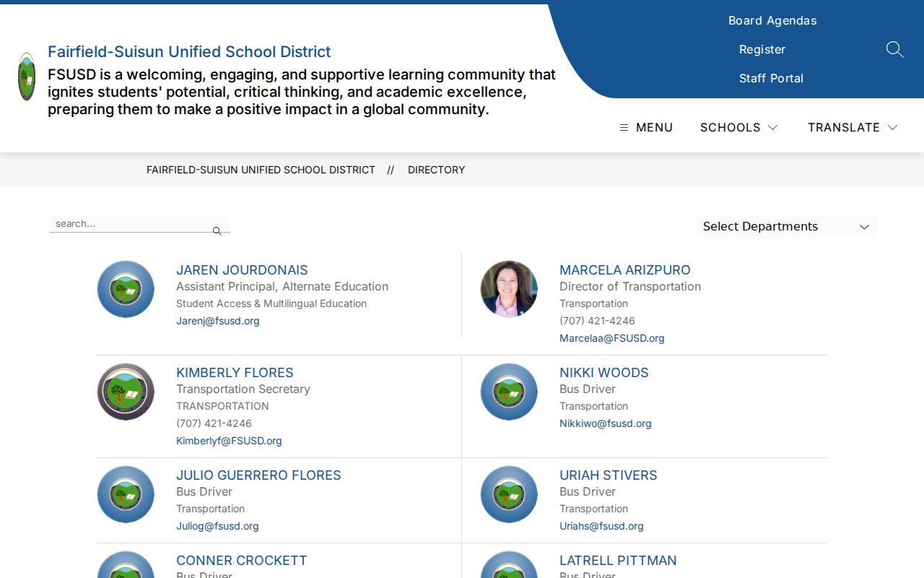
Task: Open MARCELA ARIZPURO profile name
Action: coord(625,269)
